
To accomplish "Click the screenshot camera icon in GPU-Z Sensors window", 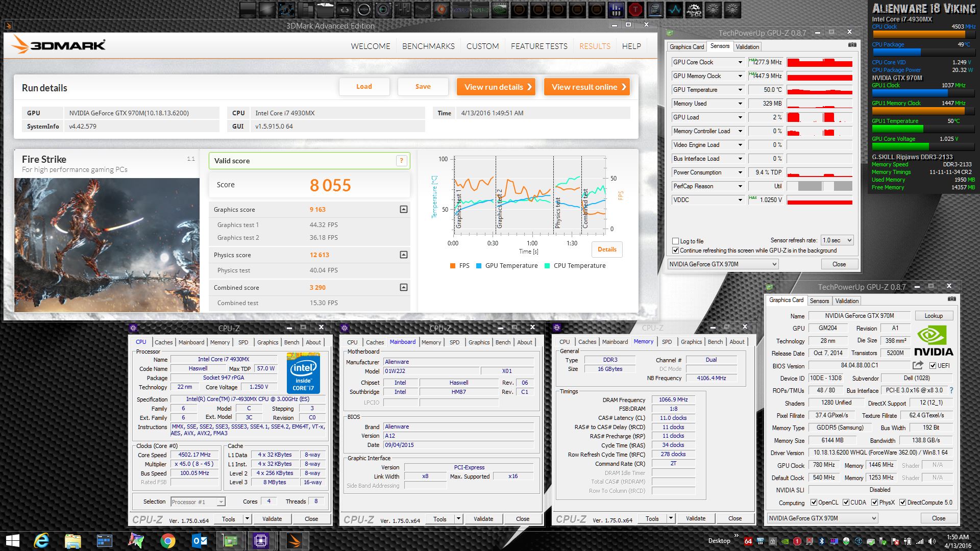I will pyautogui.click(x=852, y=45).
